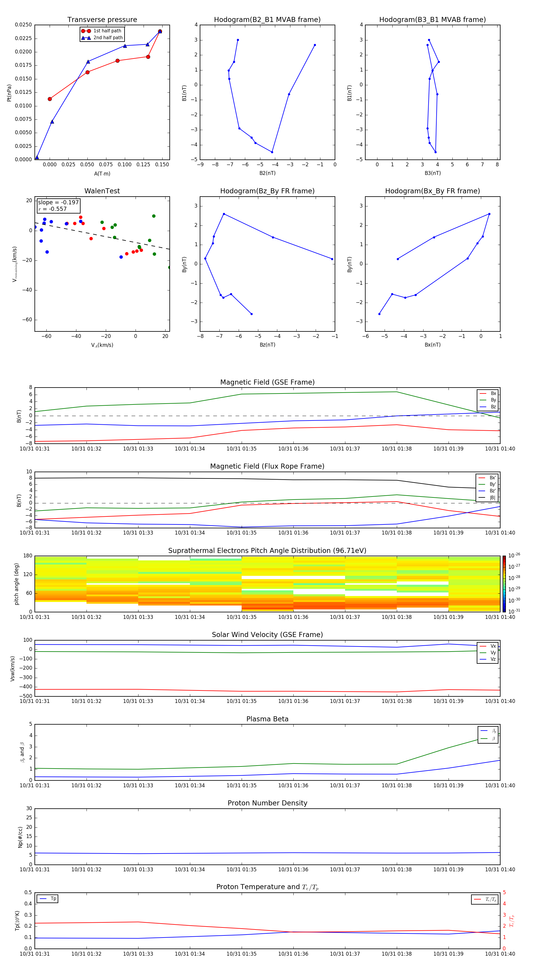Click the 'Hodogram(B2_B1 MVAB frame)' title

[267, 20]
